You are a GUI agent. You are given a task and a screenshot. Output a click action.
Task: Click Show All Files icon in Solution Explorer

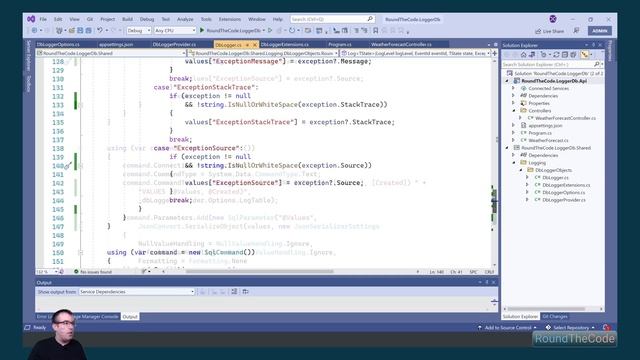[x=573, y=55]
